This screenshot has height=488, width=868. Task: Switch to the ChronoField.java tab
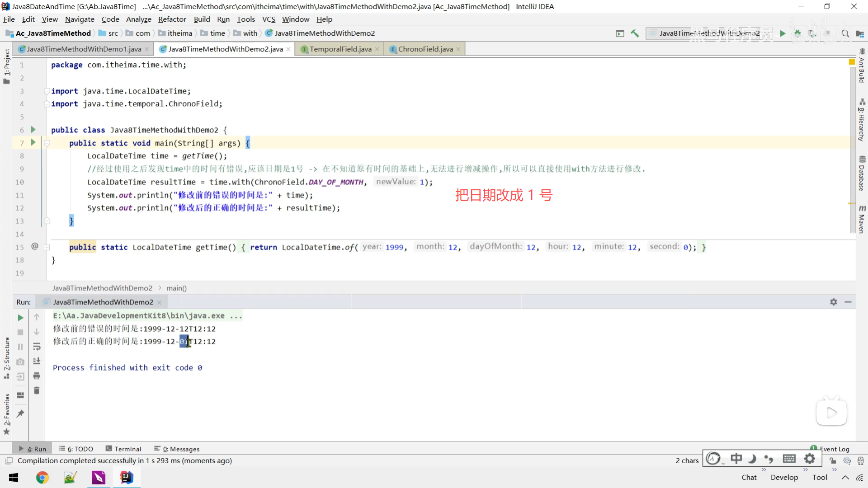point(425,49)
